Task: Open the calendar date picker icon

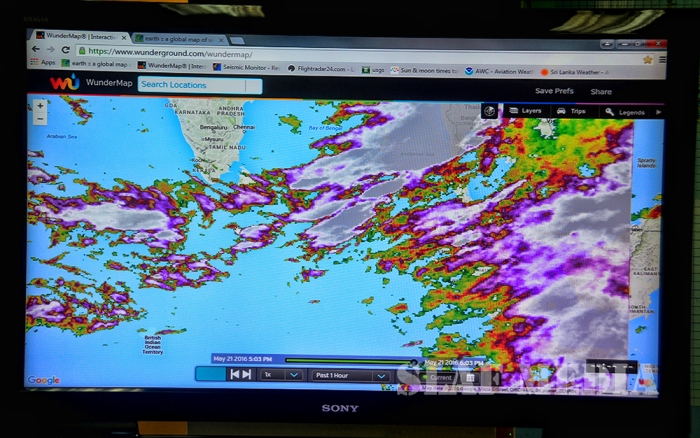Action: point(471,377)
